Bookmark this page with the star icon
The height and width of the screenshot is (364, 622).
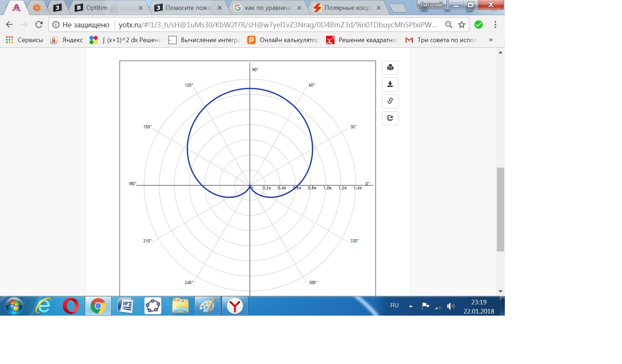(x=462, y=25)
